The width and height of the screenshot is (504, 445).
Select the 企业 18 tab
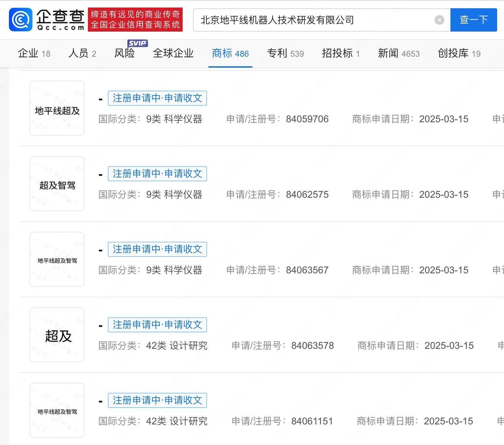point(34,54)
